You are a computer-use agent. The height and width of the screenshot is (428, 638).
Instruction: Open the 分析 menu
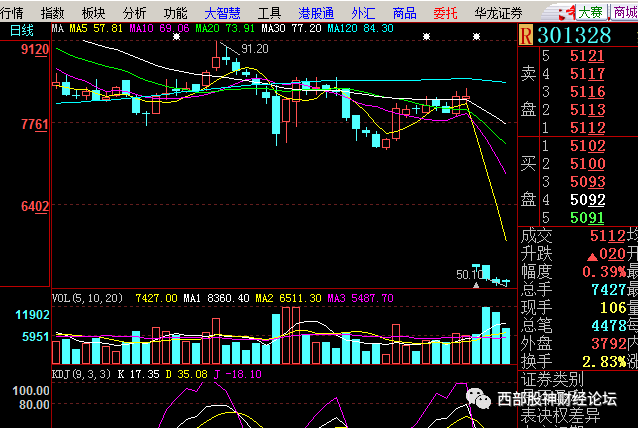[x=134, y=12]
